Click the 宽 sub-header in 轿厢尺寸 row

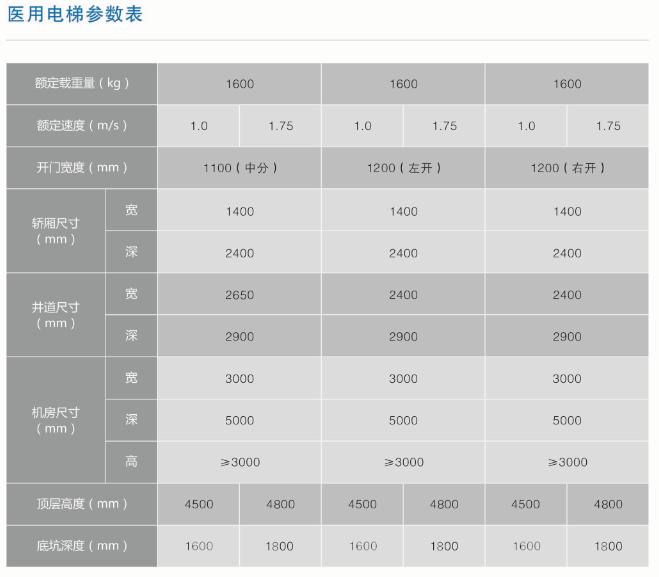pyautogui.click(x=131, y=210)
